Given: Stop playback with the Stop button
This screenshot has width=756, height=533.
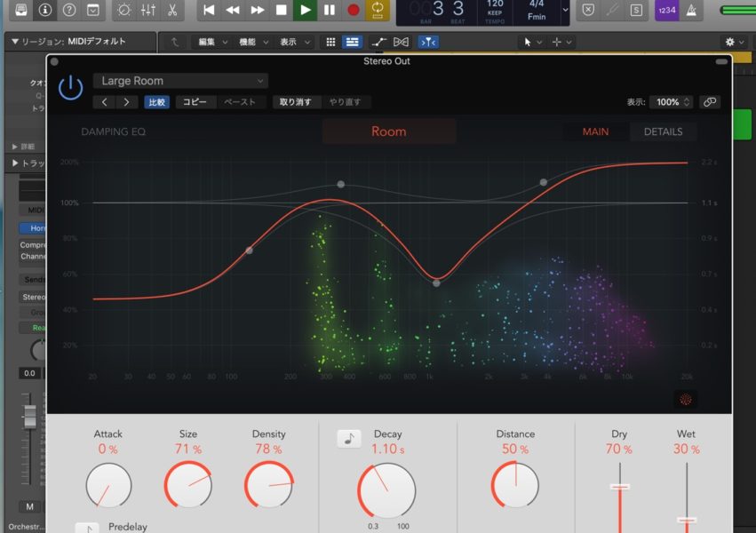Looking at the screenshot, I should pyautogui.click(x=281, y=10).
